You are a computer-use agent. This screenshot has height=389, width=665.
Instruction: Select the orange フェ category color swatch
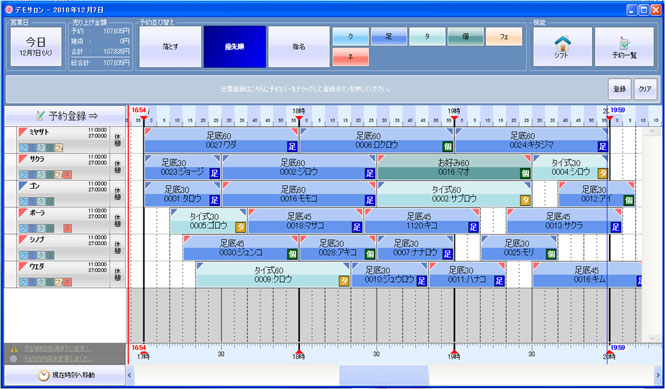[x=504, y=37]
